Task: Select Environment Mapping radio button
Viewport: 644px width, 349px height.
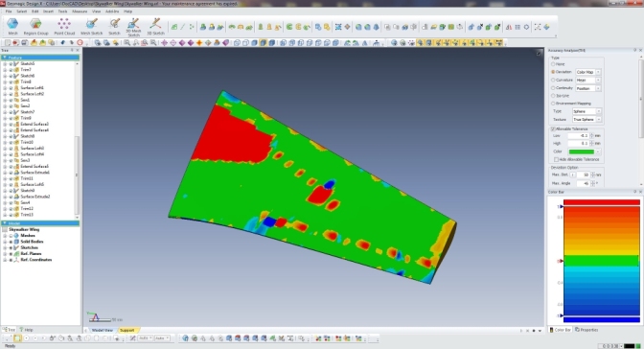Action: tap(553, 104)
